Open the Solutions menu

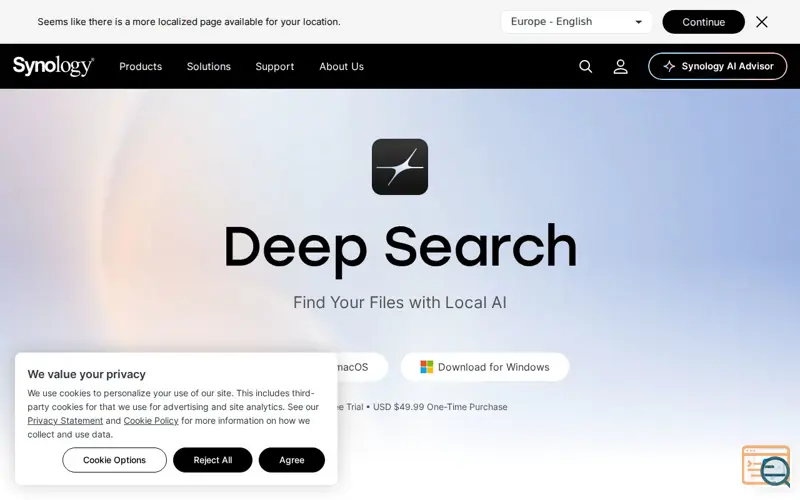[x=209, y=66]
